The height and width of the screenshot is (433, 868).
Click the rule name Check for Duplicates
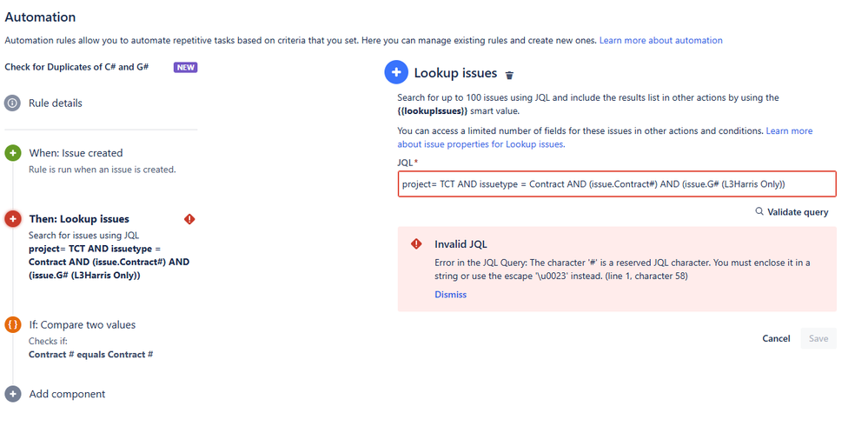click(x=76, y=67)
